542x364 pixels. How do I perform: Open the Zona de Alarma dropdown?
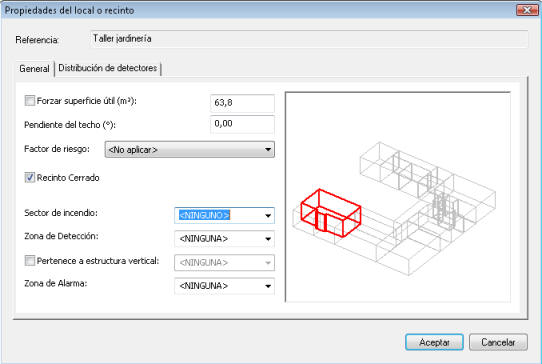[224, 286]
